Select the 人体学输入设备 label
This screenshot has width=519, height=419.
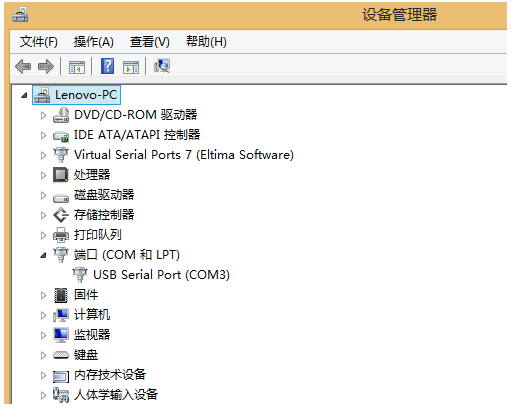(x=116, y=395)
